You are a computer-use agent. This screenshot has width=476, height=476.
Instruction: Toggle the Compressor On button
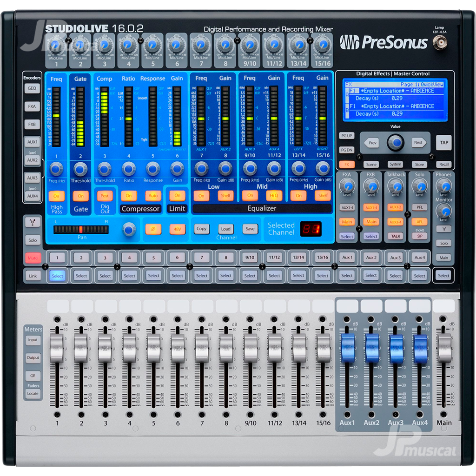click(129, 196)
